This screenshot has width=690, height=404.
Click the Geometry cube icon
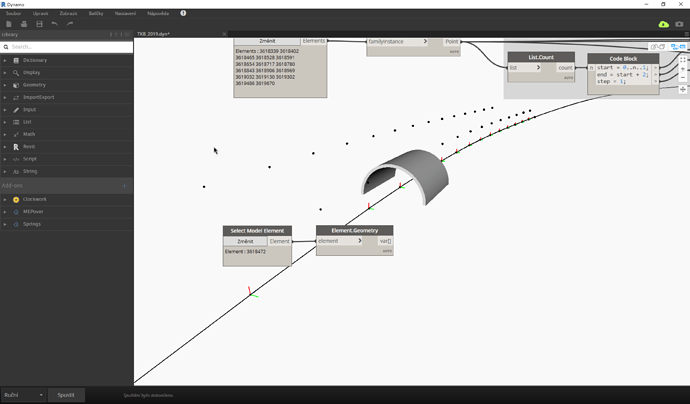pos(16,85)
